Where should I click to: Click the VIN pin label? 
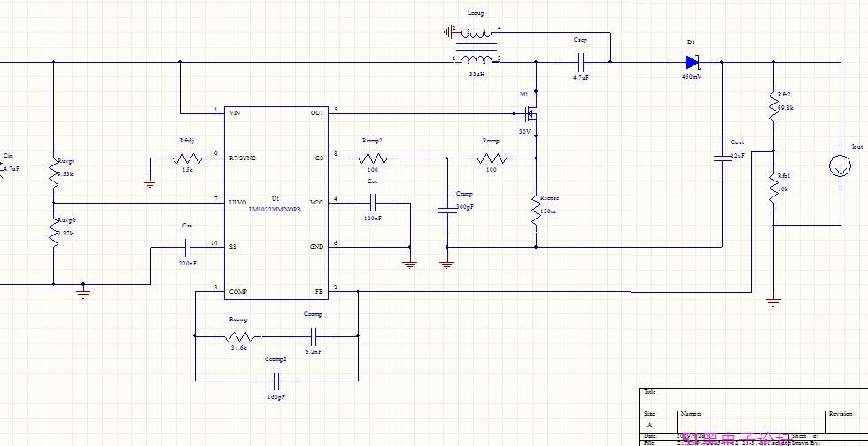236,113
